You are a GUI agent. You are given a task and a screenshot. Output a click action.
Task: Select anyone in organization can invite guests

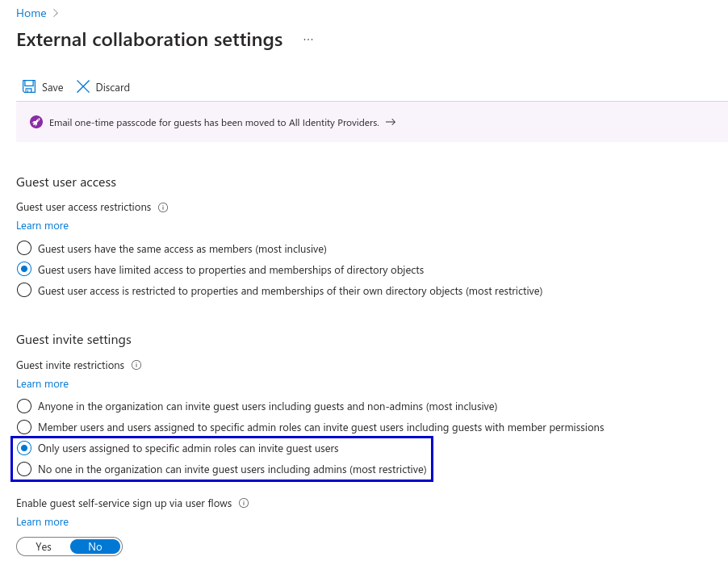tap(24, 406)
